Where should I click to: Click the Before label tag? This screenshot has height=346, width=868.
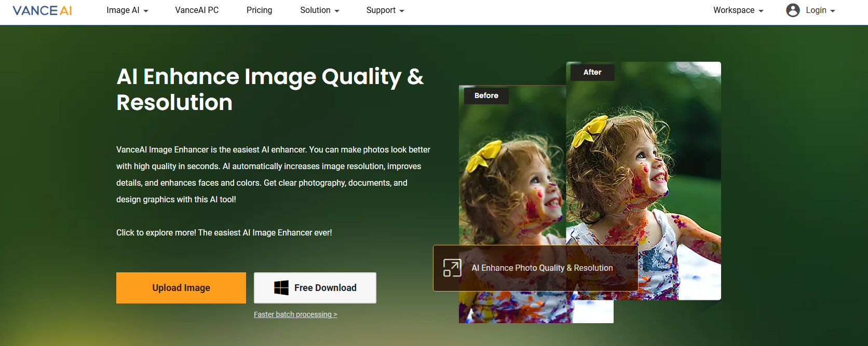(486, 95)
